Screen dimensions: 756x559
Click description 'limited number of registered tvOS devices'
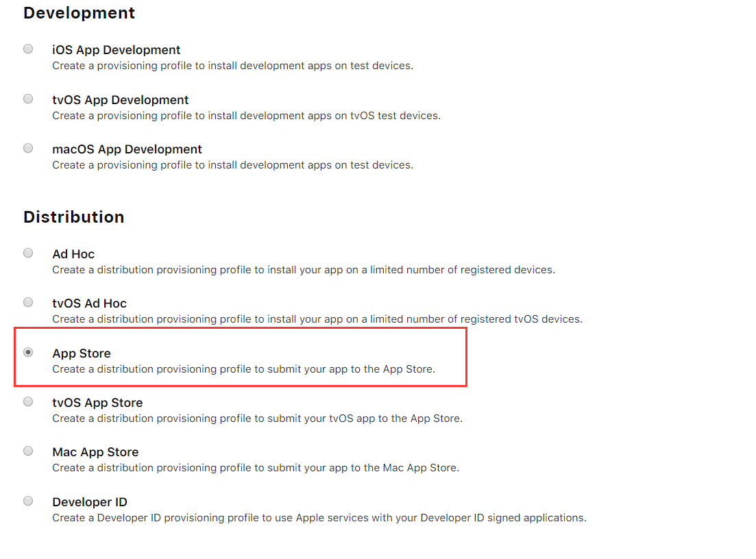tap(317, 319)
